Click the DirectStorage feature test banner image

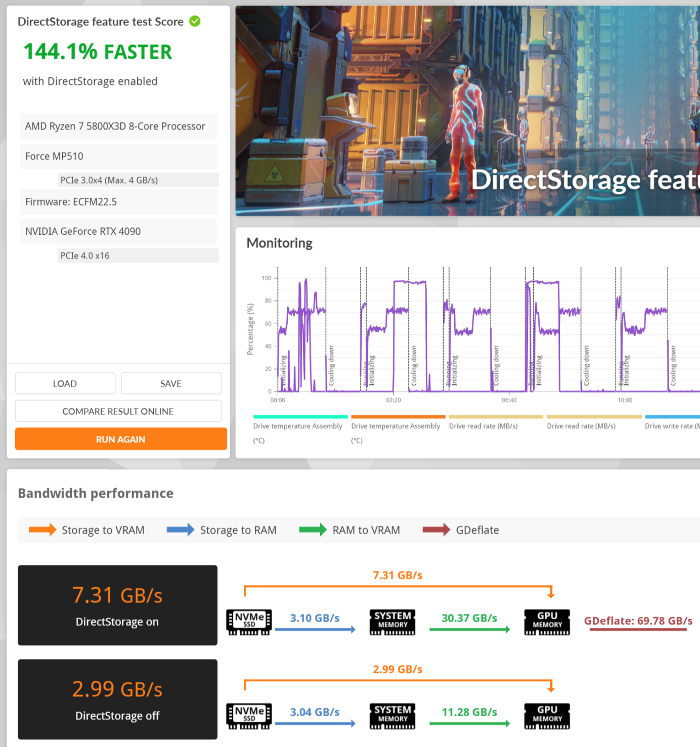[x=468, y=111]
